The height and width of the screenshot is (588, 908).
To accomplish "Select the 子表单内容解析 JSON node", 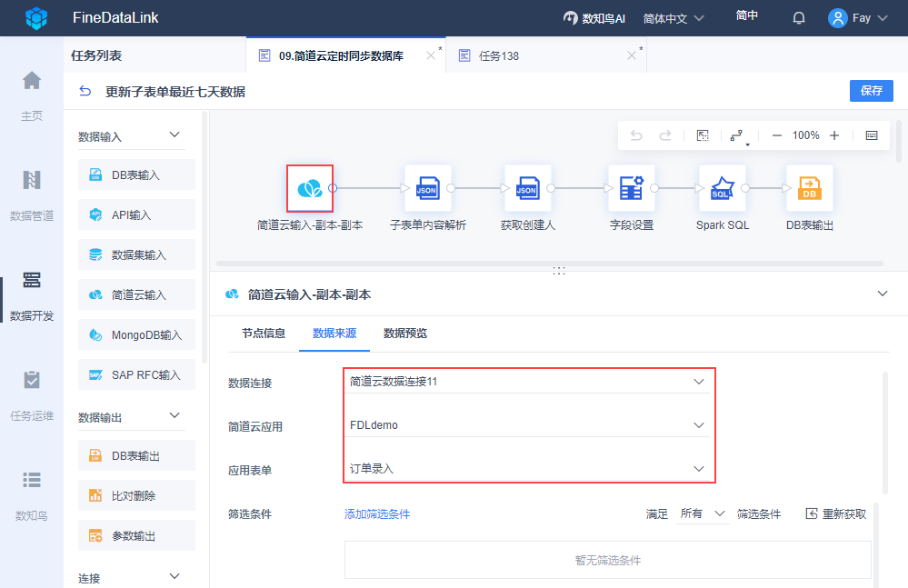I will point(427,188).
